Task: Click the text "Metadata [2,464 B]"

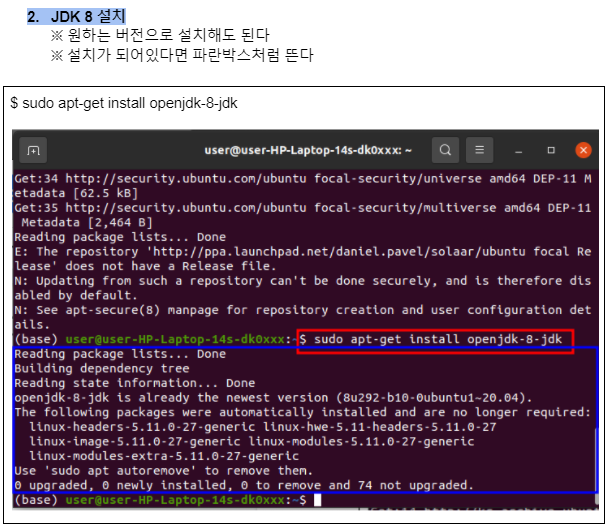Action: coord(87,223)
